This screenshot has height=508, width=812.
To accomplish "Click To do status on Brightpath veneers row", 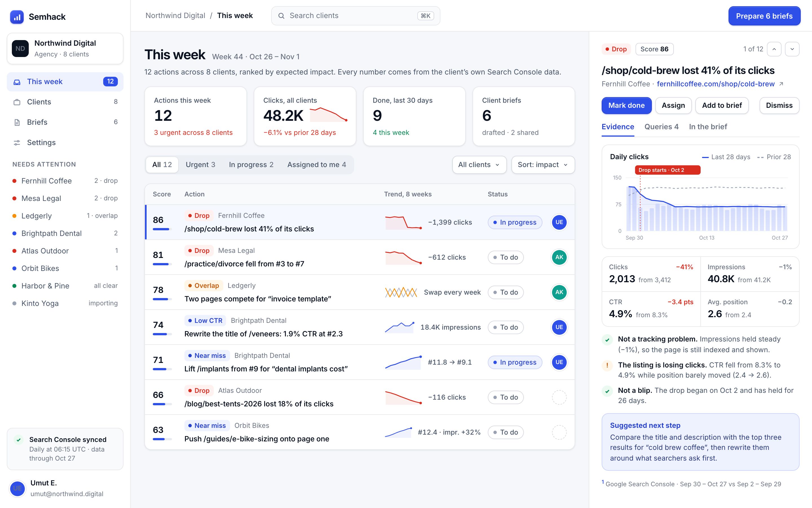I will [506, 327].
